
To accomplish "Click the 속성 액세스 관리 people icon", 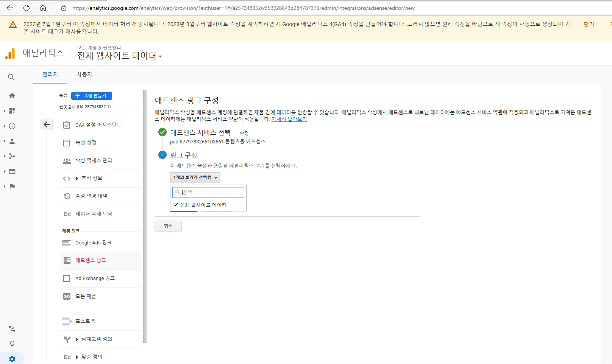I will coord(67,161).
